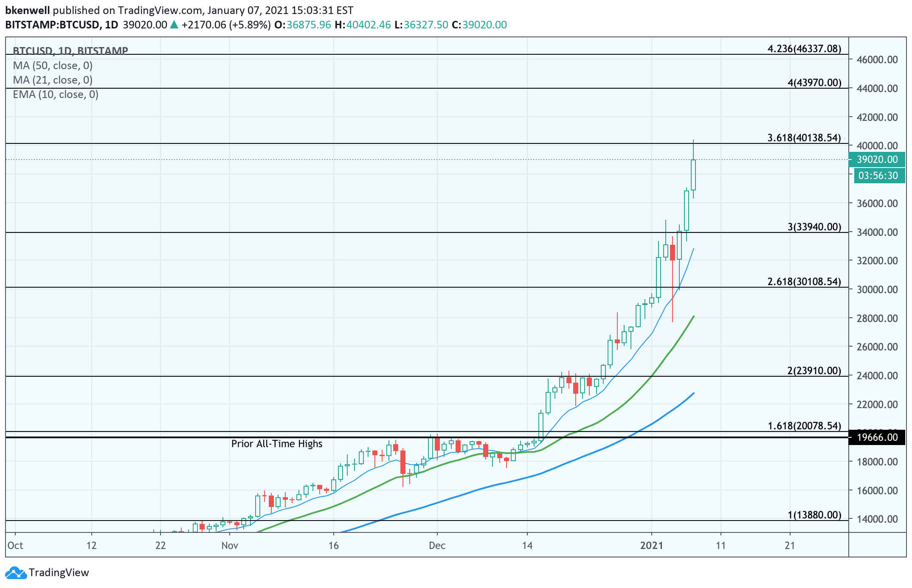Click the green up-arrow price change indicator
The image size is (912, 588).
pyautogui.click(x=174, y=25)
